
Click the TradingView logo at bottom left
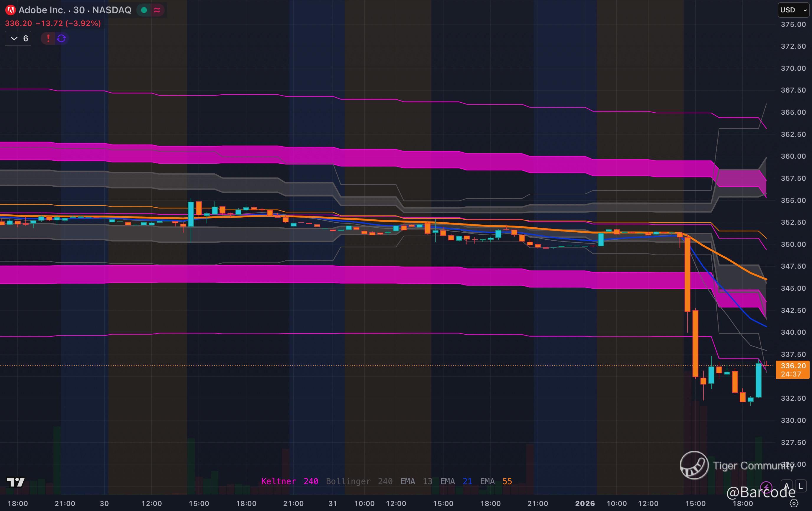tap(16, 482)
